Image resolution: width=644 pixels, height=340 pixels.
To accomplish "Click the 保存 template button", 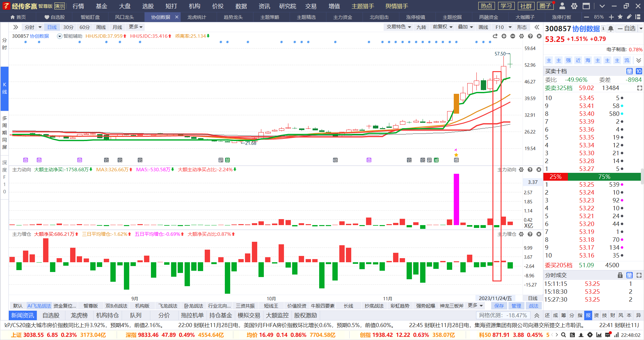I will click(499, 306).
